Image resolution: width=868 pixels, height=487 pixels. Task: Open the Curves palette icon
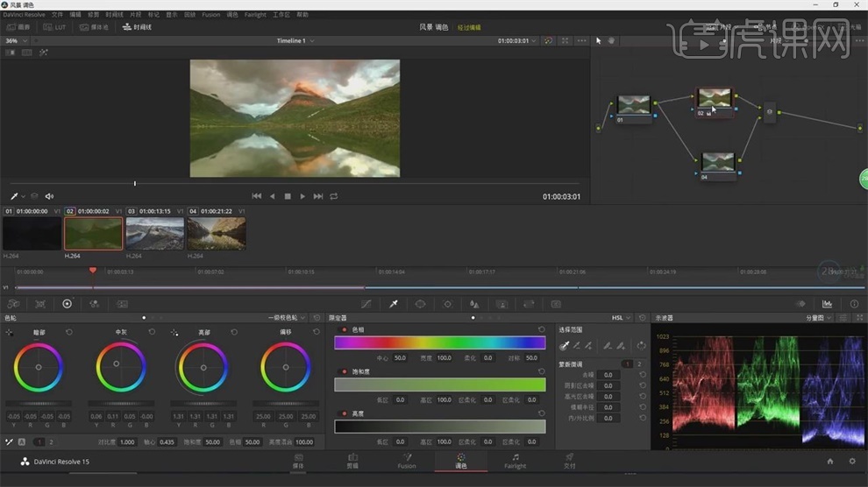[x=366, y=304]
